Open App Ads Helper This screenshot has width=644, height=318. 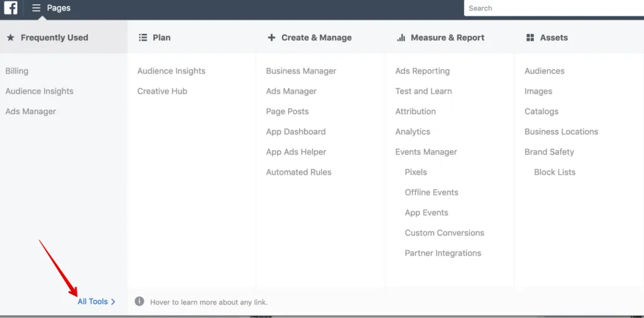coord(296,152)
